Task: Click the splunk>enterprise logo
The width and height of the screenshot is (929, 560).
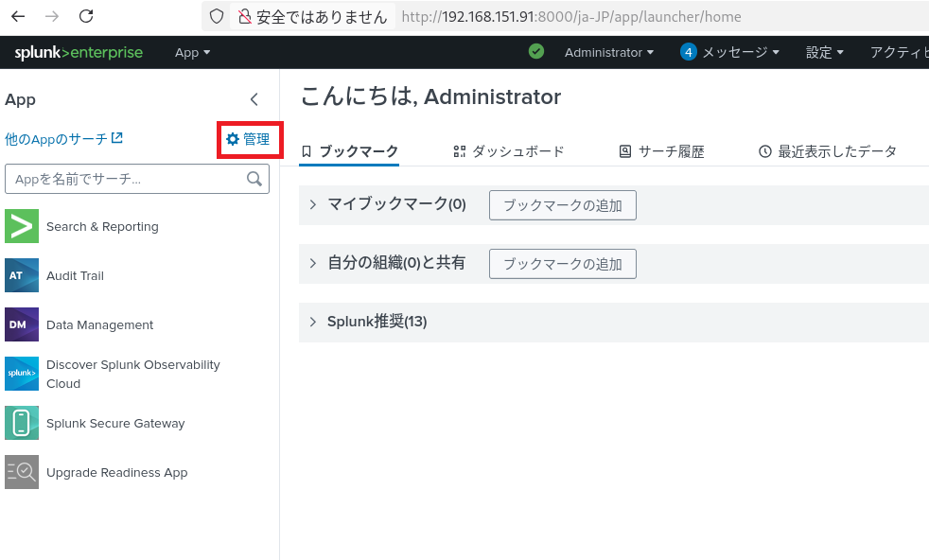Action: coord(79,53)
